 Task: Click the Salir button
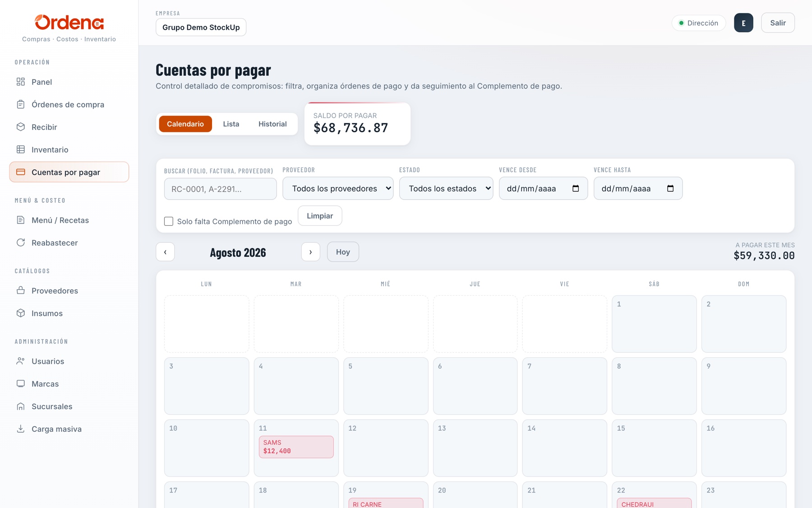pos(778,23)
